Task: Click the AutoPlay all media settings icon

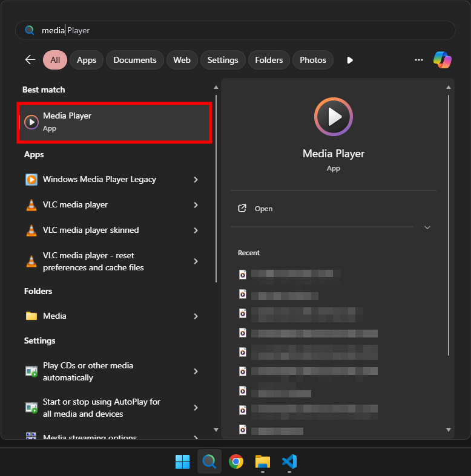Action: 31,408
